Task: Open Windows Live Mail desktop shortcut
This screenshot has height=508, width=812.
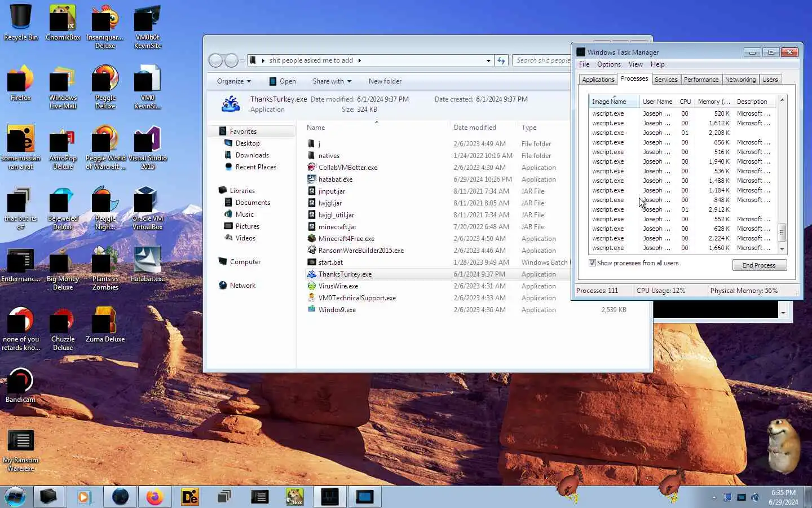Action: [x=63, y=87]
